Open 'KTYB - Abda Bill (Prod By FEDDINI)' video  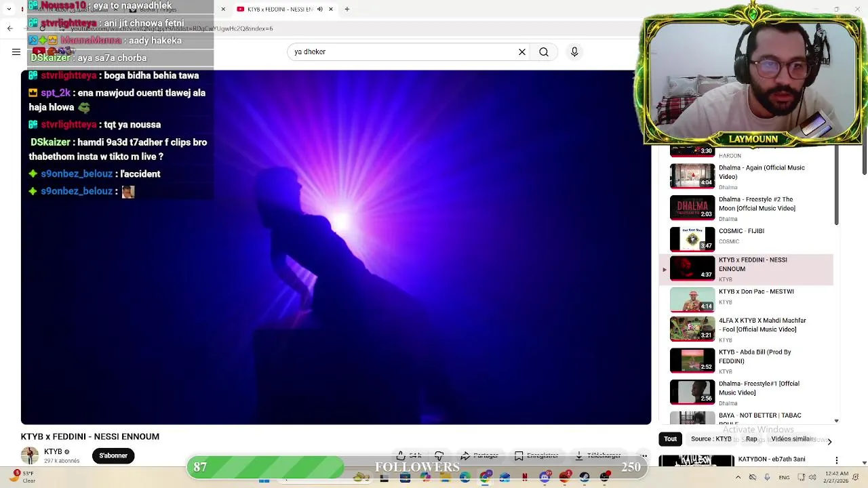746,361
